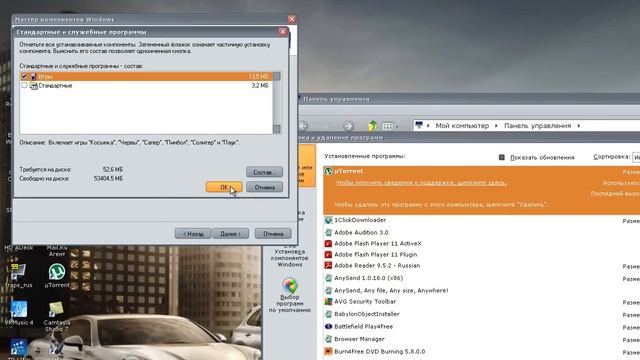
Task: Click the µTorrent support information link
Action: click(421, 182)
